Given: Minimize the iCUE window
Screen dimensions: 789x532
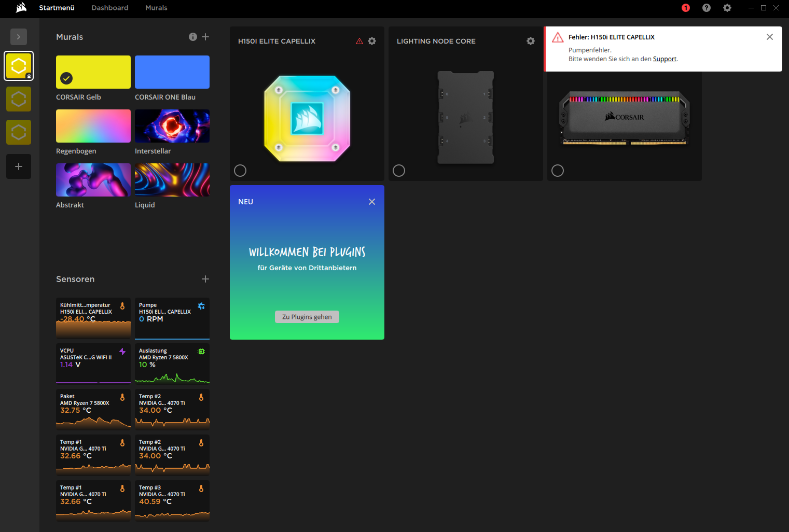Looking at the screenshot, I should [x=751, y=8].
